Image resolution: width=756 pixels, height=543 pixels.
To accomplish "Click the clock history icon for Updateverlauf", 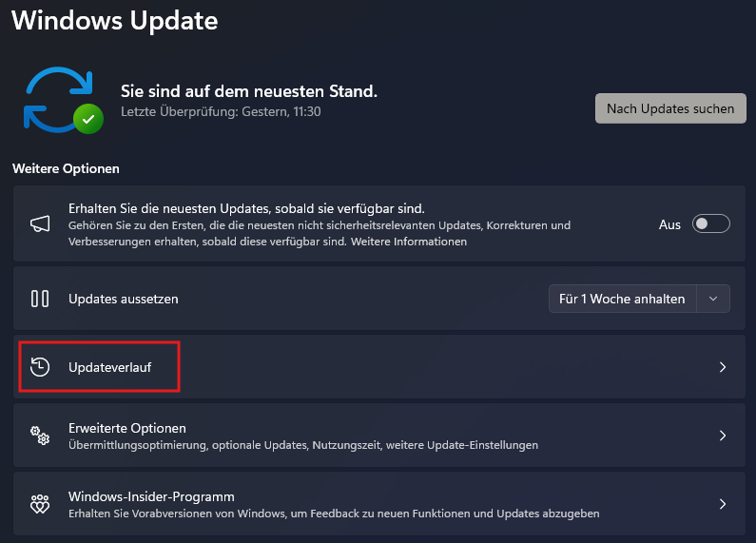I will point(40,367).
